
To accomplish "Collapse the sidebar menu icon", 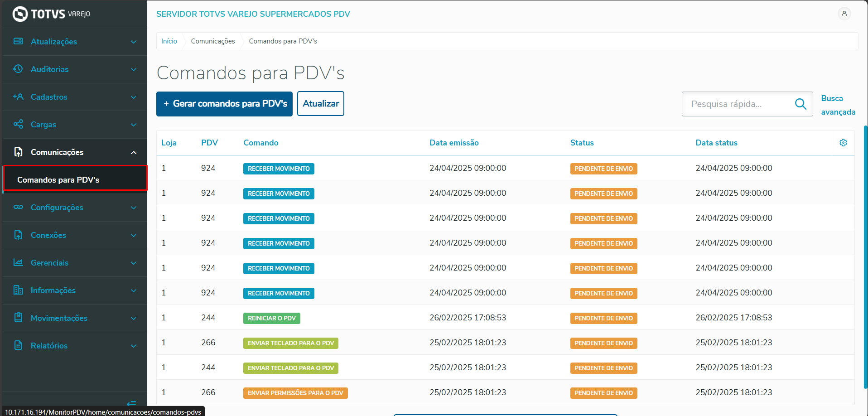I will click(x=131, y=403).
